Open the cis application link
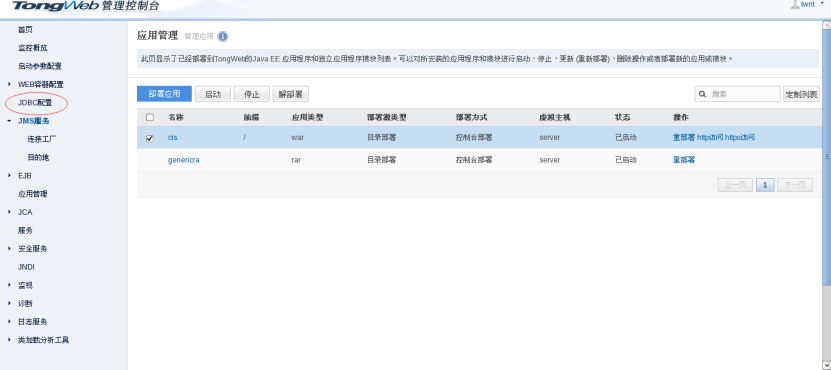Screen dimensions: 831x370 click(x=173, y=137)
